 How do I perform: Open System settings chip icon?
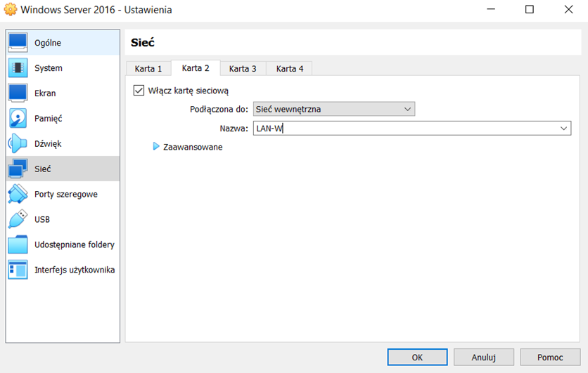tap(18, 68)
